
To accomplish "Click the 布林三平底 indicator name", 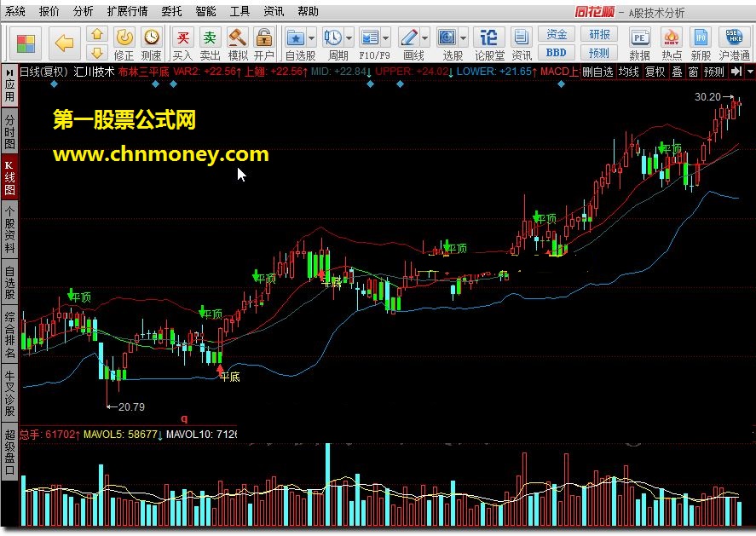I will pos(144,72).
